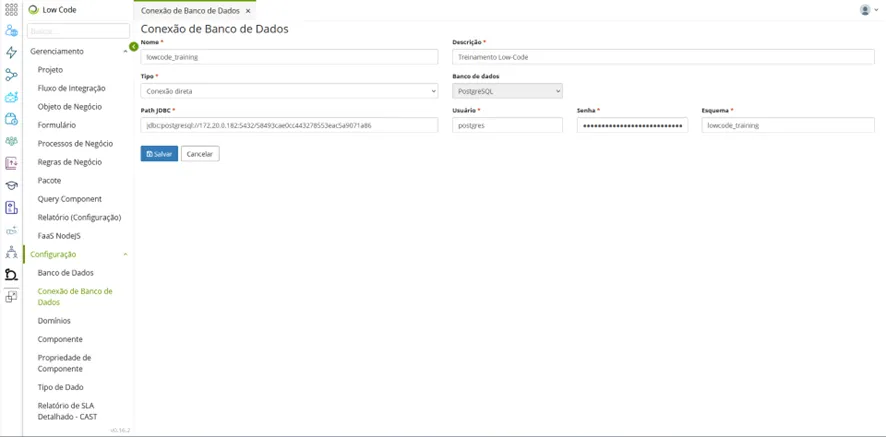Click the small cloud device icon

(11, 230)
